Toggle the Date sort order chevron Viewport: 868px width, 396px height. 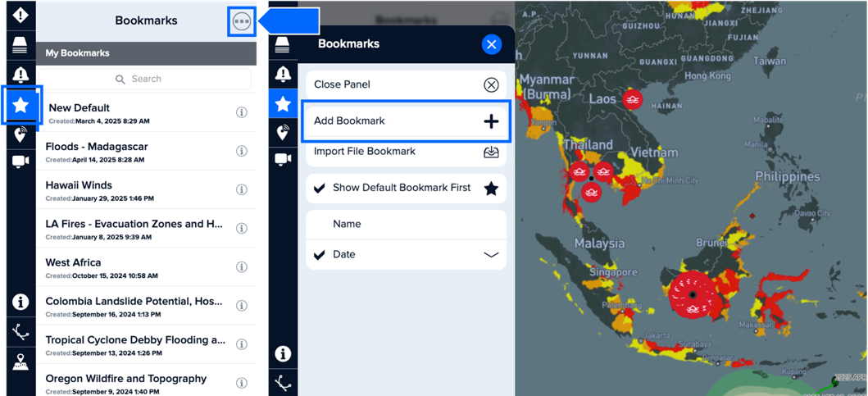[x=491, y=255]
